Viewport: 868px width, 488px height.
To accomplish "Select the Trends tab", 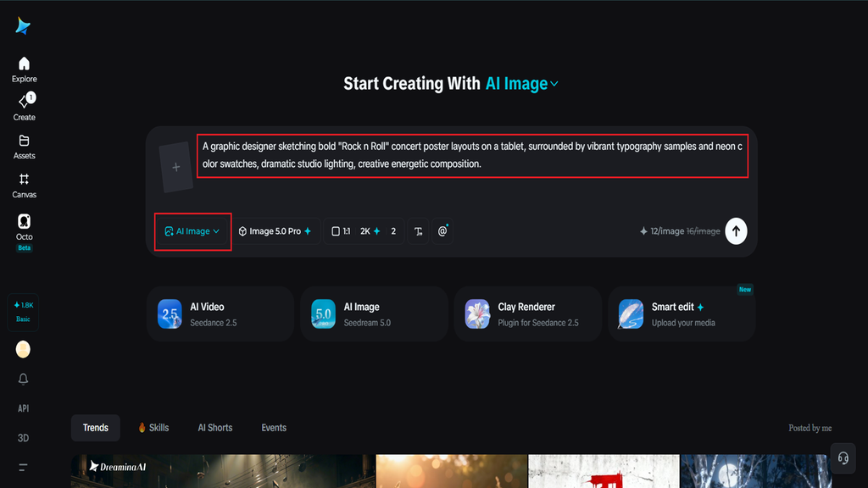I will pyautogui.click(x=95, y=428).
